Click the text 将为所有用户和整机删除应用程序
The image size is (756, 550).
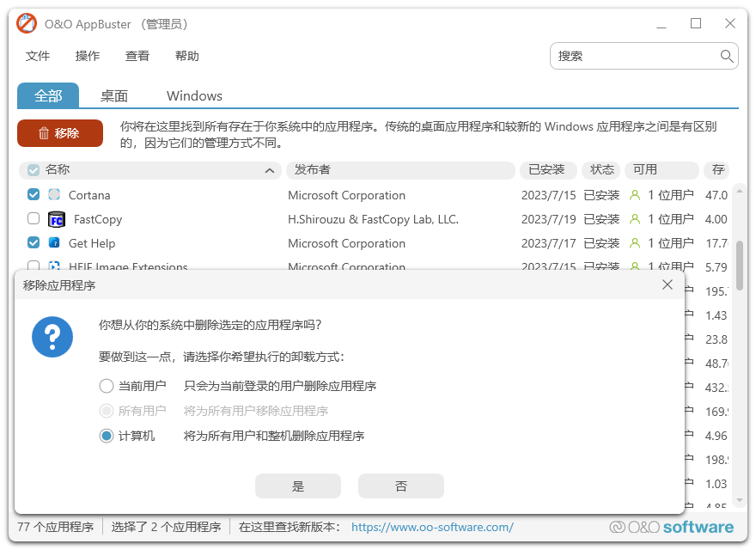(x=274, y=437)
